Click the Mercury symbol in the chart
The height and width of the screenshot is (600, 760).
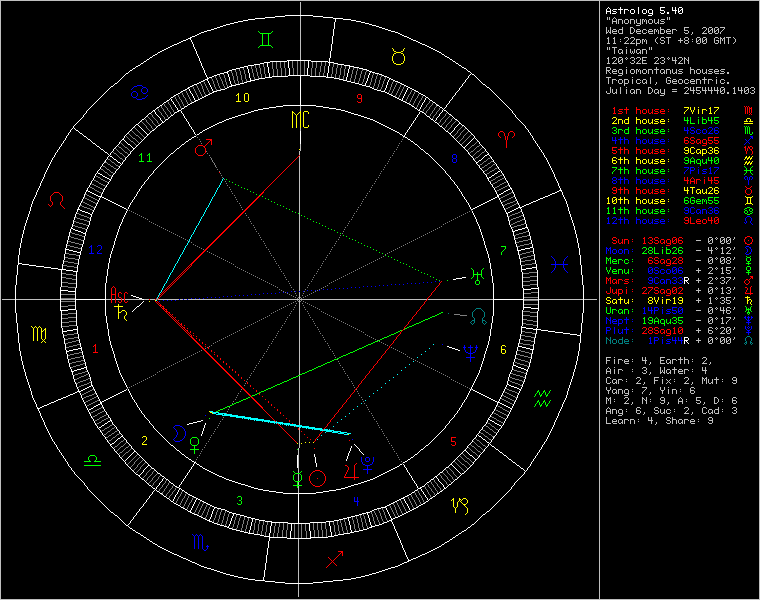(298, 478)
